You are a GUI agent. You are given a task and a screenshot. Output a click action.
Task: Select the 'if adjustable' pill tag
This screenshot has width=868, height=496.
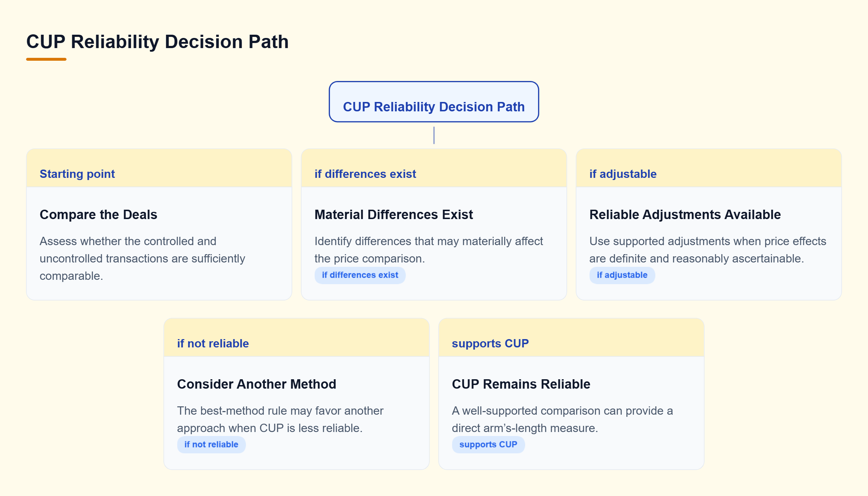click(x=622, y=275)
